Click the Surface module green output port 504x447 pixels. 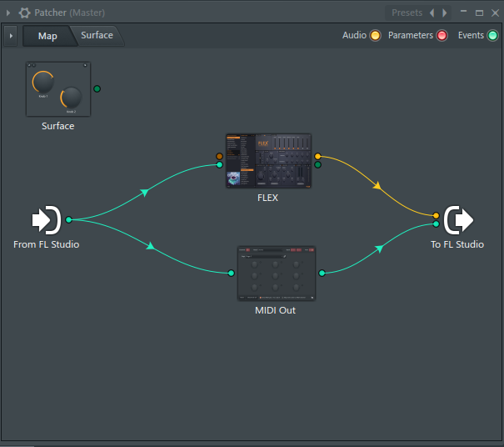click(x=97, y=89)
